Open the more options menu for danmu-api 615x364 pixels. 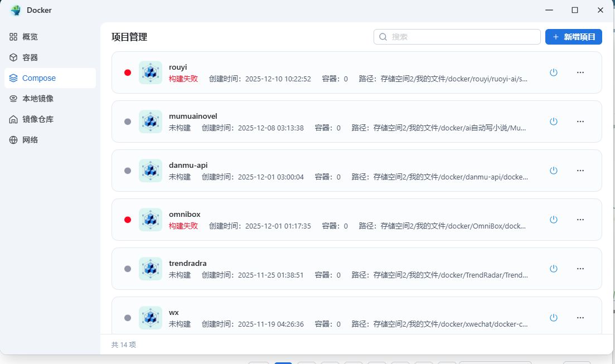[x=580, y=170]
